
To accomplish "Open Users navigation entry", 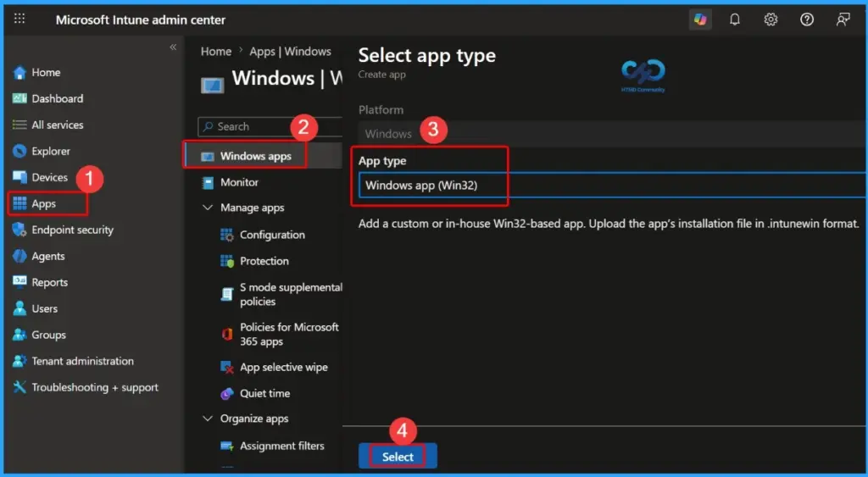I will (44, 308).
